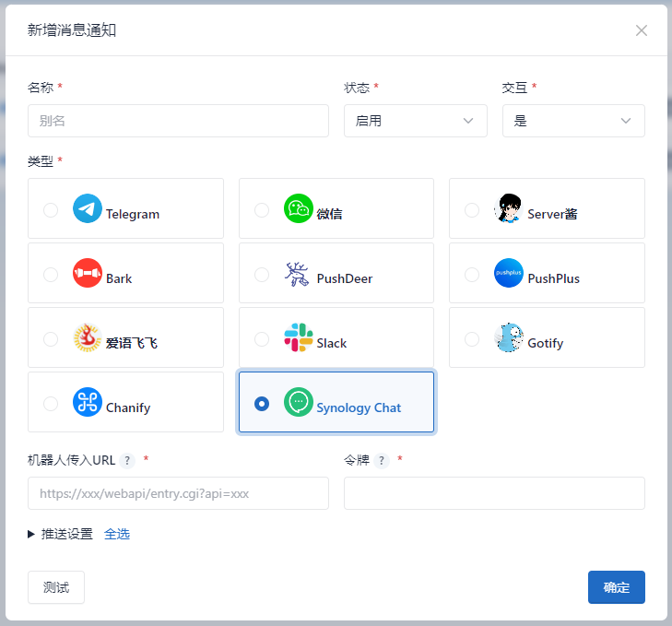Open the 交互 dropdown showing 是

[573, 121]
